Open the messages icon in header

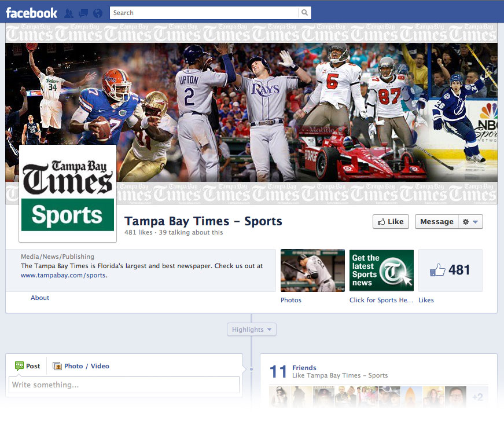pyautogui.click(x=83, y=13)
